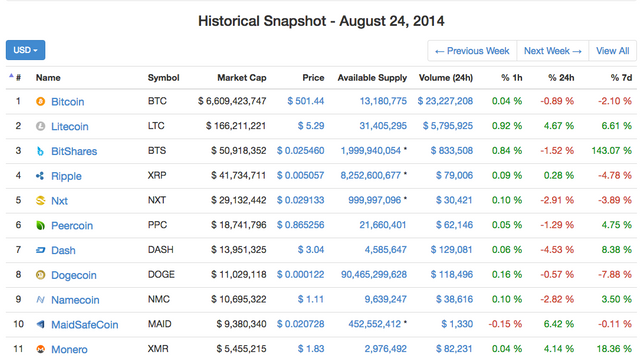The width and height of the screenshot is (640, 362).
Task: Sort table by Name column
Action: pos(48,78)
